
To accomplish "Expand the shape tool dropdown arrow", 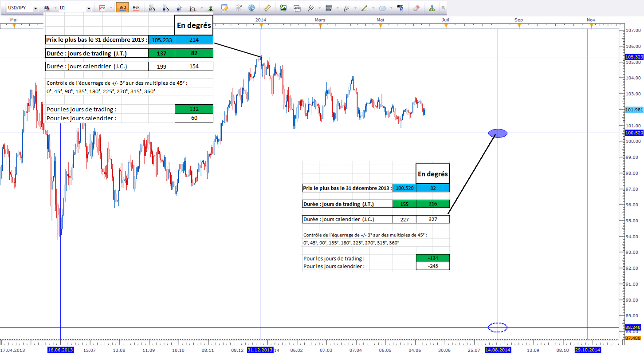I will [x=390, y=8].
